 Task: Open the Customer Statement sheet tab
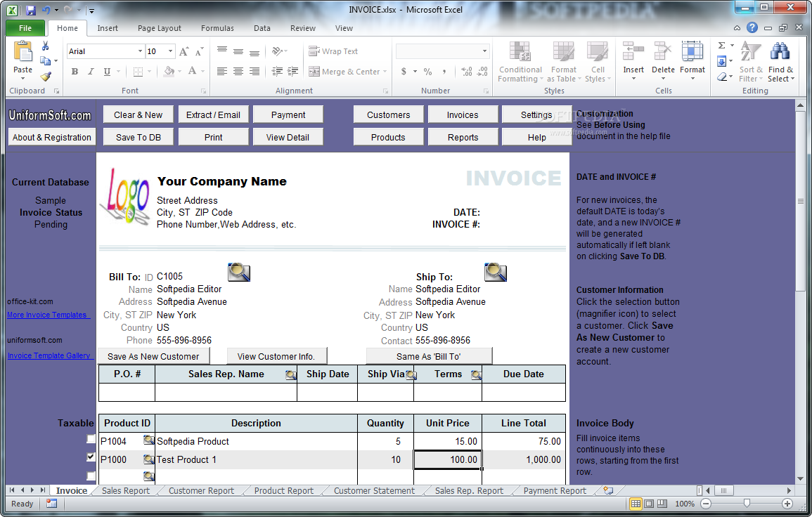pyautogui.click(x=374, y=490)
